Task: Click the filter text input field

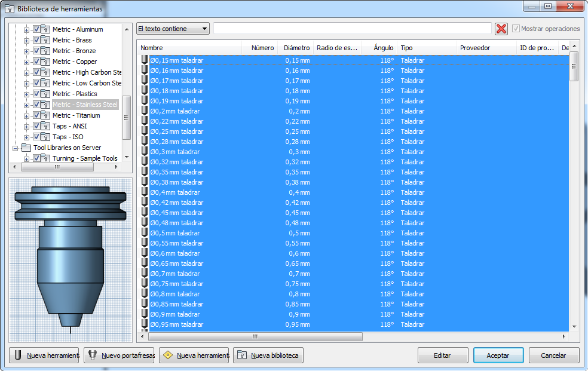Action: [353, 29]
